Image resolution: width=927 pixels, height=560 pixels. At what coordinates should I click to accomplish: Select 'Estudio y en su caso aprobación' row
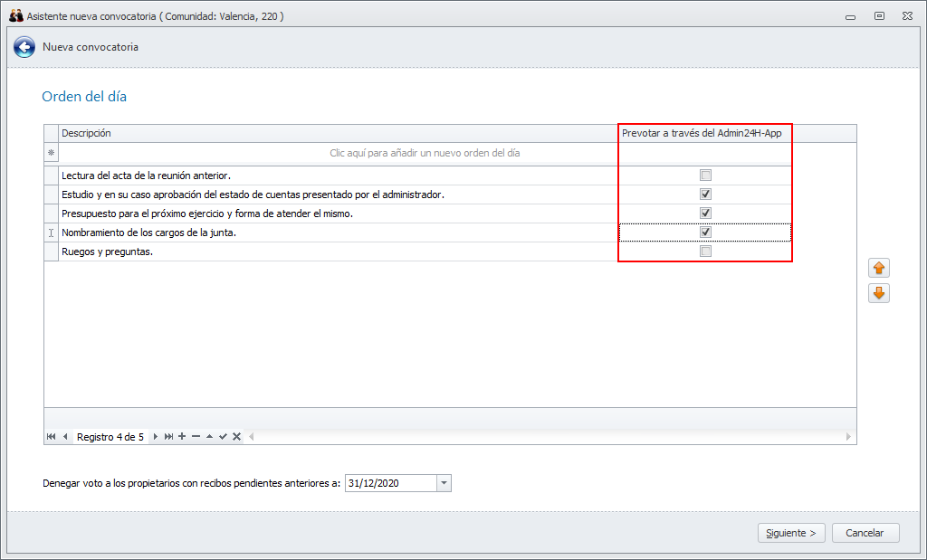click(x=339, y=195)
